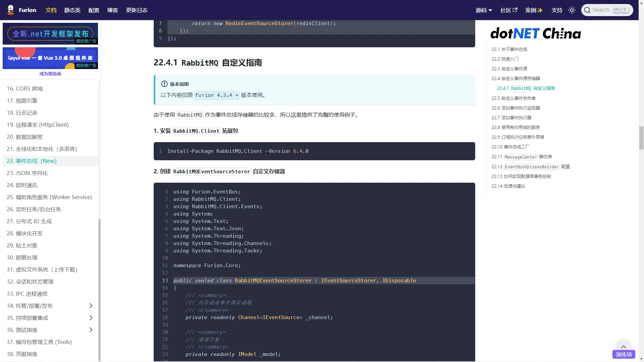
Task: Open sidebar item 19. 远程请求 (HttpClient)
Action: coord(50,125)
